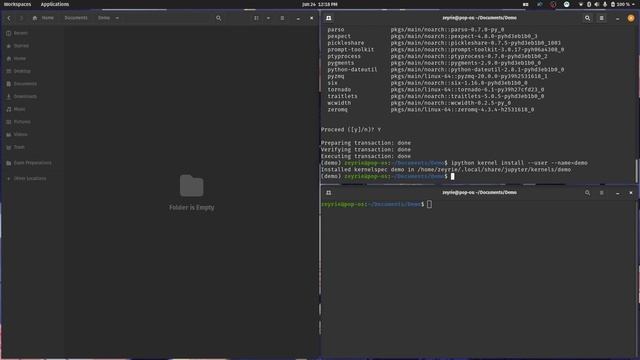This screenshot has width=640, height=360.
Task: Select Documents in the Files path bar
Action: pos(76,18)
